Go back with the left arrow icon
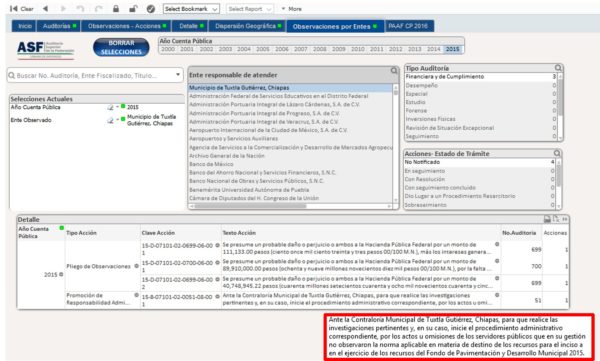The height and width of the screenshot is (361, 600). click(x=46, y=8)
